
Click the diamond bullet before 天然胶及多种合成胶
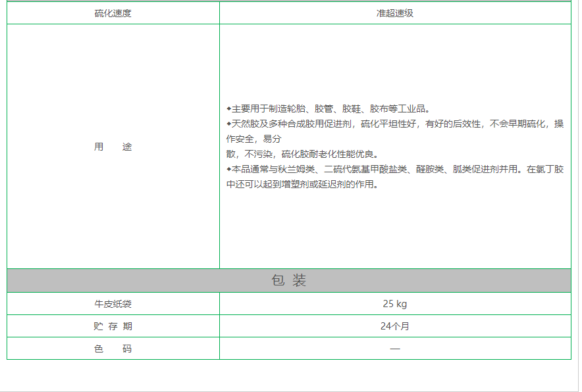coord(228,124)
